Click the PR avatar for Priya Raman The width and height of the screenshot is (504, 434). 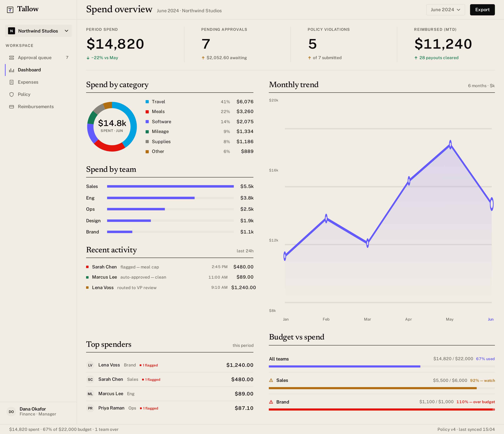[90, 408]
